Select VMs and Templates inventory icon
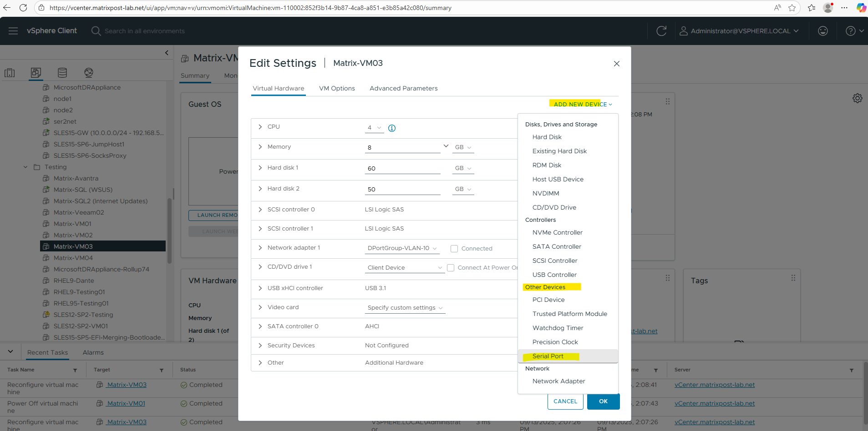868x431 pixels. pyautogui.click(x=36, y=73)
